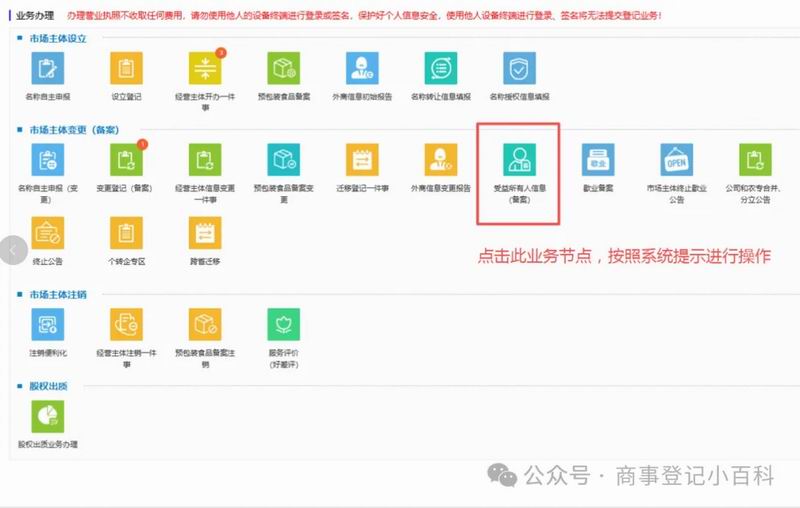800x508 pixels.
Task: Click the gray left arrow at screen edge
Action: [x=12, y=250]
